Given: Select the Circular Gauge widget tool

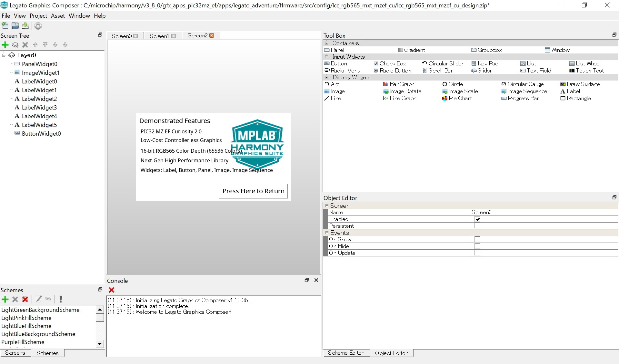Looking at the screenshot, I should tap(523, 84).
